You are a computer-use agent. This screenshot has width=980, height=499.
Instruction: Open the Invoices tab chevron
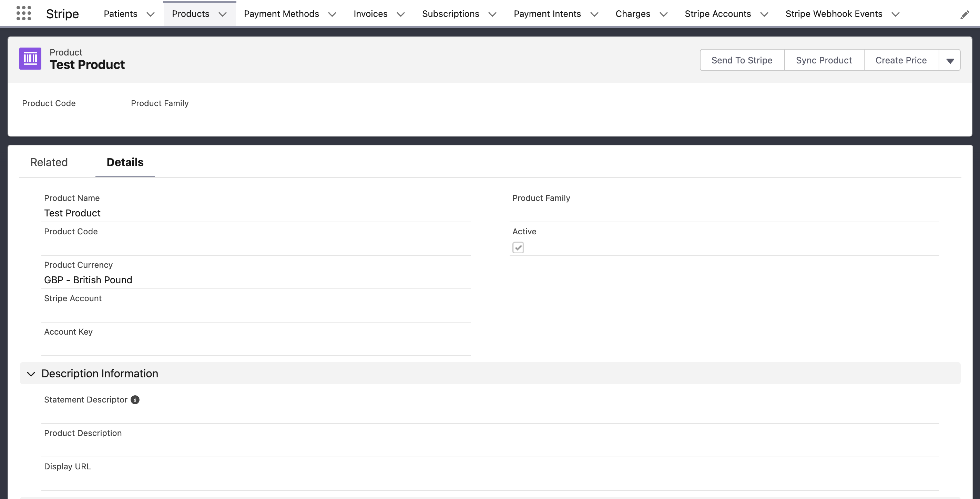401,14
